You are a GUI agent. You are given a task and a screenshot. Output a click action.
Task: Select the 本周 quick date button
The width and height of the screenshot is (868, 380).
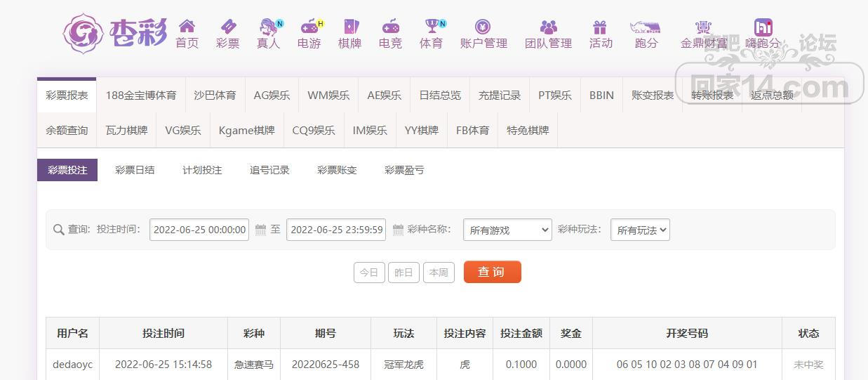[x=439, y=273]
